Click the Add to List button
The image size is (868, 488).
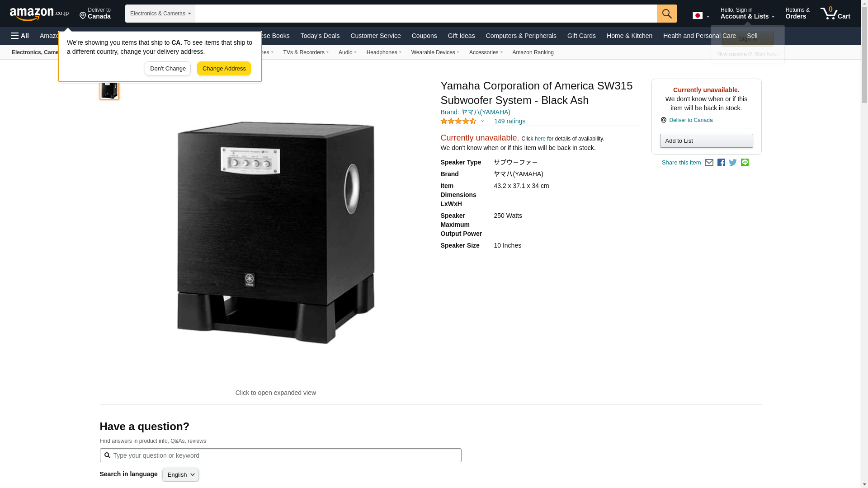[706, 141]
